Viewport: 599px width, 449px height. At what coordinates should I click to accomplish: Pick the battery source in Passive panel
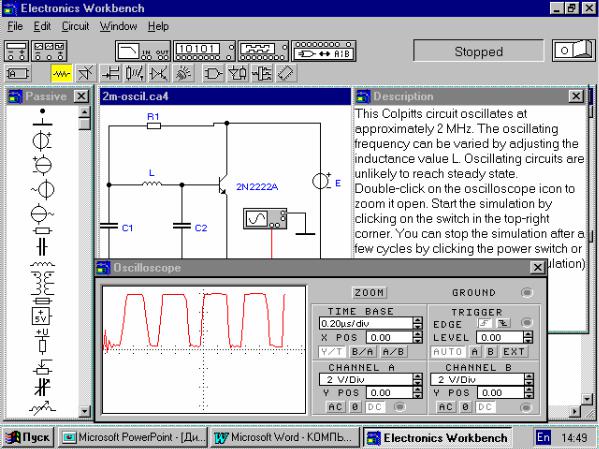click(42, 141)
